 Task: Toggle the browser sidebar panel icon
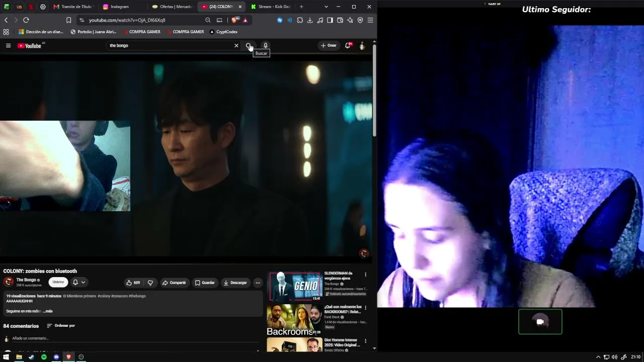tap(330, 20)
